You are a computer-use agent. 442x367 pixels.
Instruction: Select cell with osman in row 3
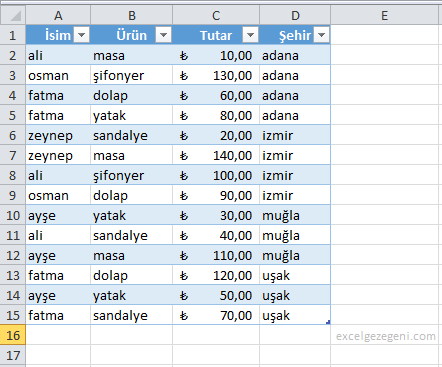click(58, 75)
